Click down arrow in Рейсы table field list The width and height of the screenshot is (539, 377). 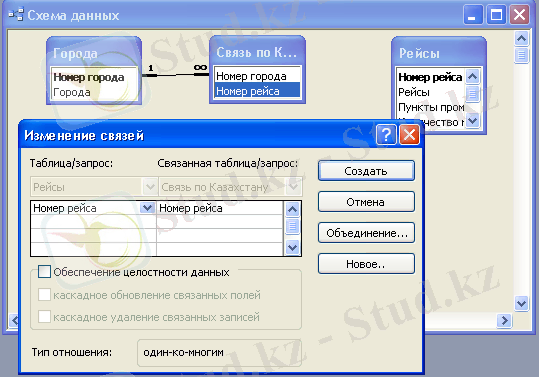(473, 121)
